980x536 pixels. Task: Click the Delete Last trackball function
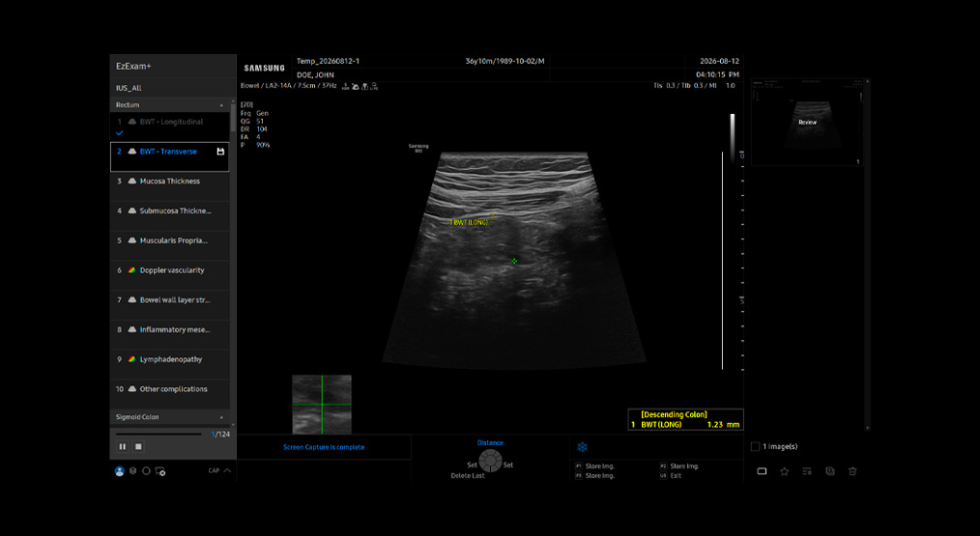(x=468, y=476)
